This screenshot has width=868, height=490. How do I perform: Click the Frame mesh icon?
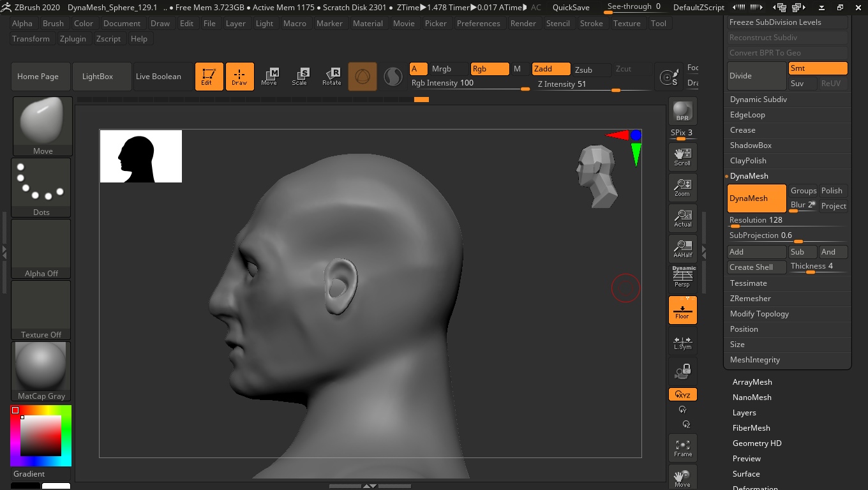tap(682, 448)
